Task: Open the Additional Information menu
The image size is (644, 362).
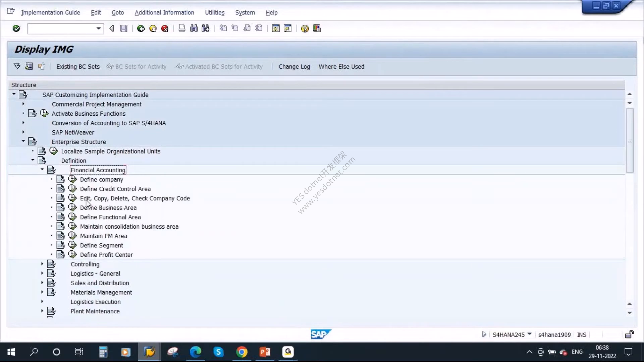Action: coord(164,12)
